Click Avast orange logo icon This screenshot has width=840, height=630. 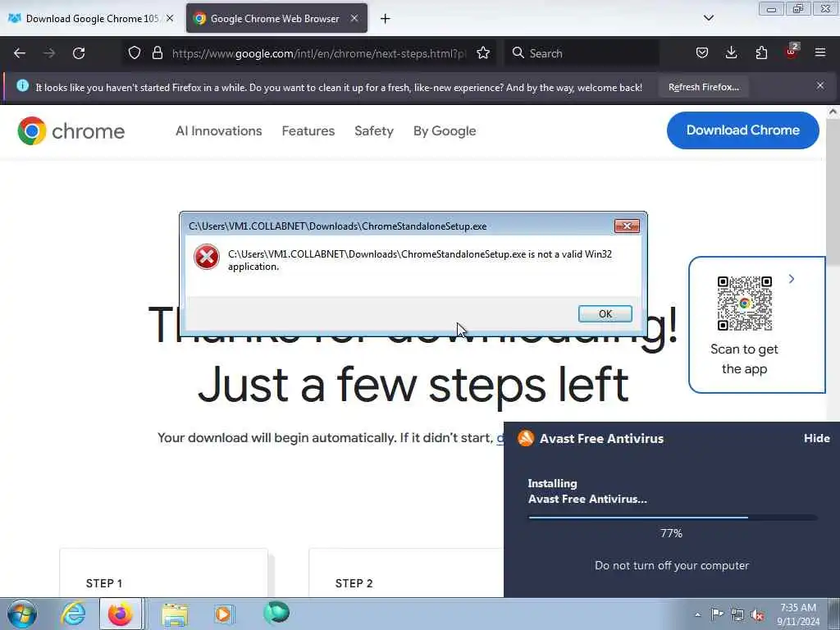click(526, 438)
